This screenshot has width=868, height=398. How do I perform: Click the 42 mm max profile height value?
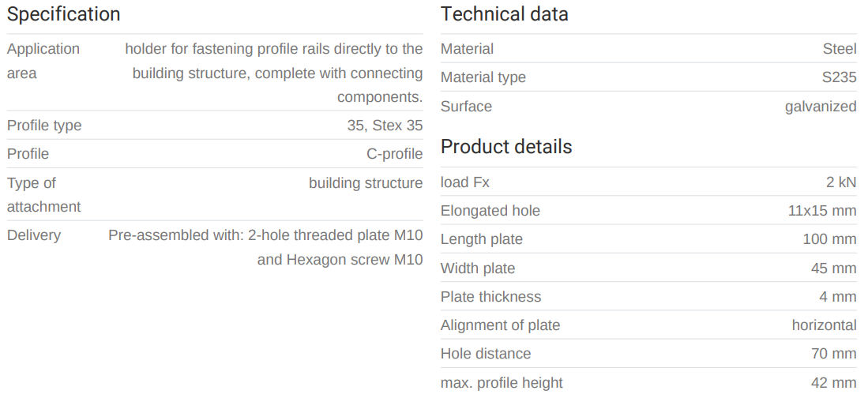[x=833, y=383]
